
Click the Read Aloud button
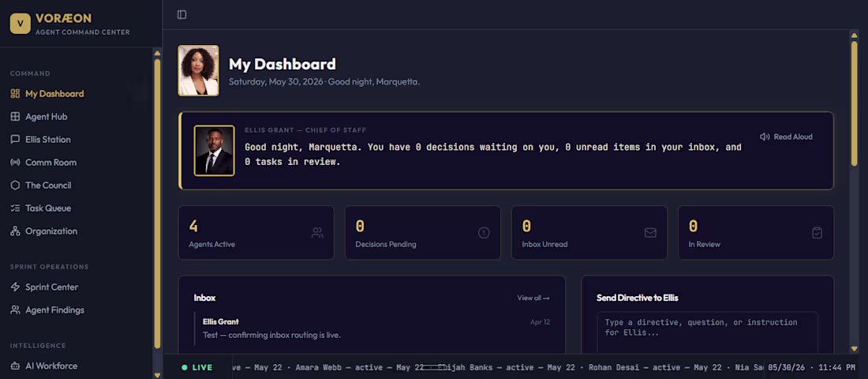pyautogui.click(x=786, y=137)
